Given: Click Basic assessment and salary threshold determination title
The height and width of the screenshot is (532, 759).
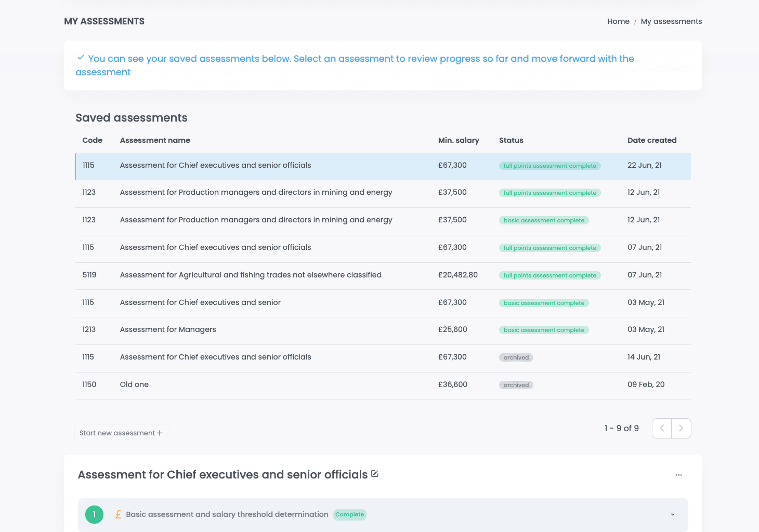Looking at the screenshot, I should 227,514.
